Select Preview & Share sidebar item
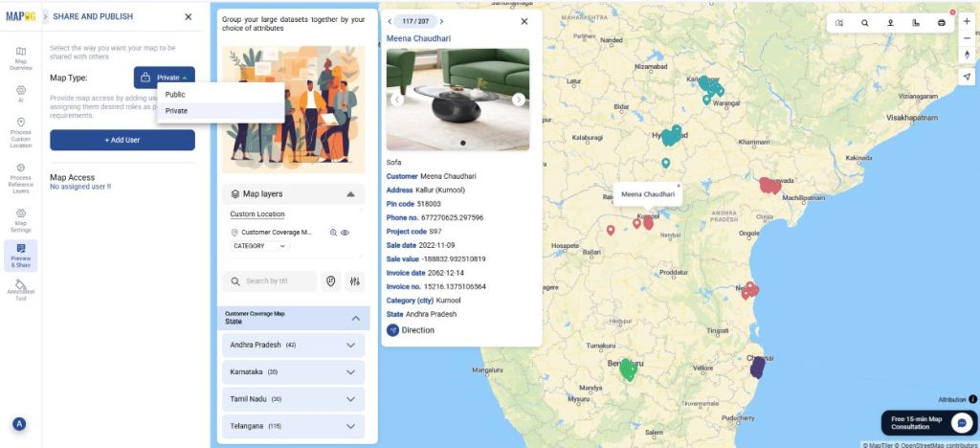Viewport: 980px width, 448px height. tap(21, 257)
